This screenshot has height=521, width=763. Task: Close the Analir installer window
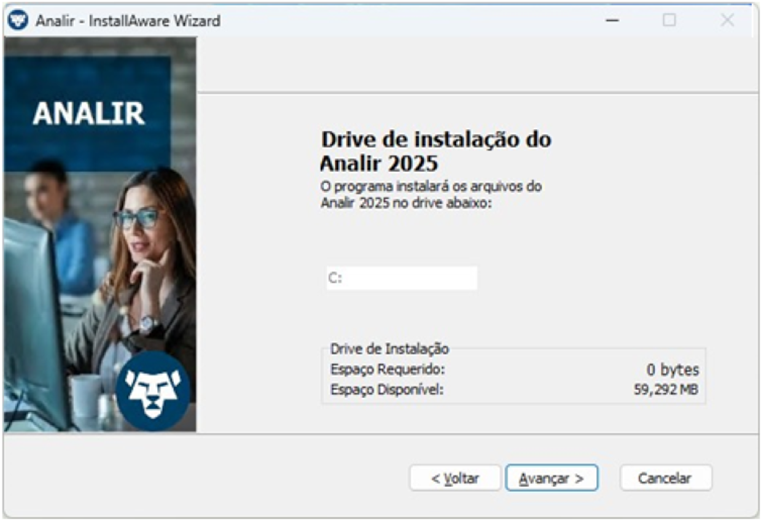[x=727, y=20]
